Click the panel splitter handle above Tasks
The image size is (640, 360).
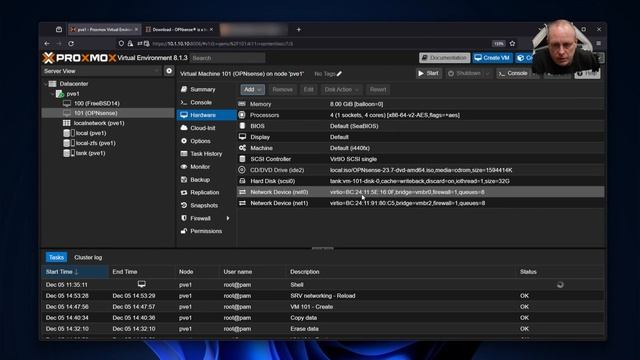pyautogui.click(x=322, y=248)
